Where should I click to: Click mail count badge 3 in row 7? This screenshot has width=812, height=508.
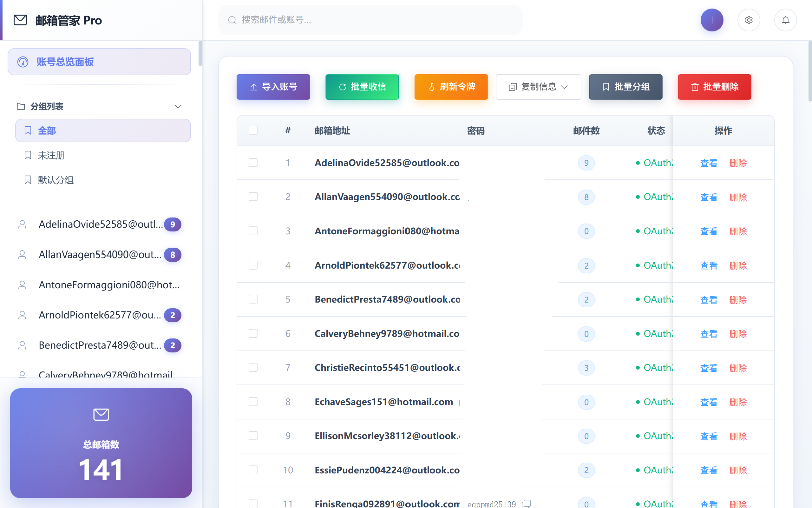pos(586,368)
